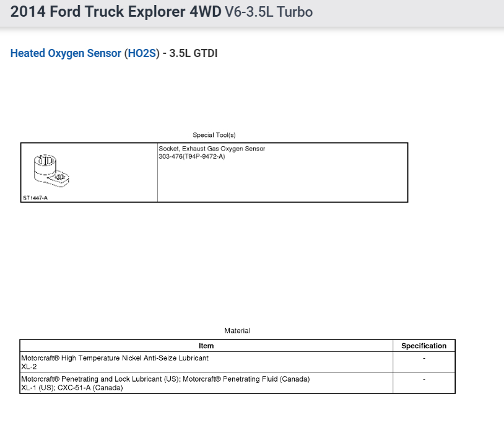Image resolution: width=504 pixels, height=443 pixels.
Task: Click the oxygen sensor socket tool illustration
Action: click(x=51, y=170)
